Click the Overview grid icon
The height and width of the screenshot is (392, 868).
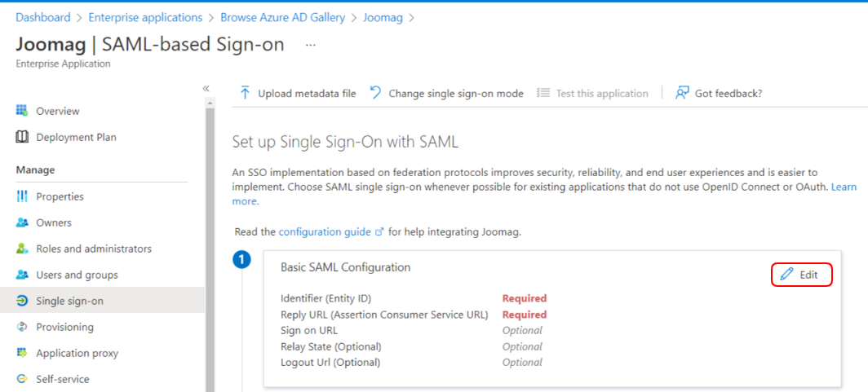click(x=23, y=111)
